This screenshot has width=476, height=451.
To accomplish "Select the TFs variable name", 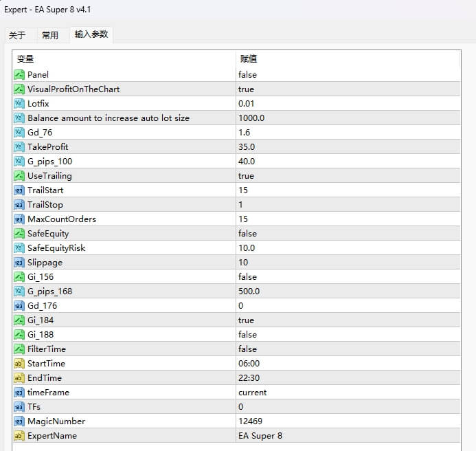I will tap(34, 406).
